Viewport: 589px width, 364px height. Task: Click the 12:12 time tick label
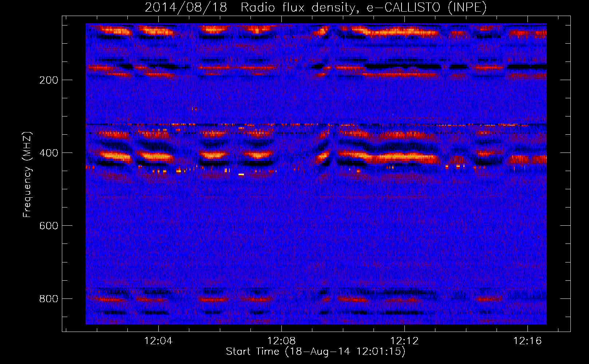(404, 341)
